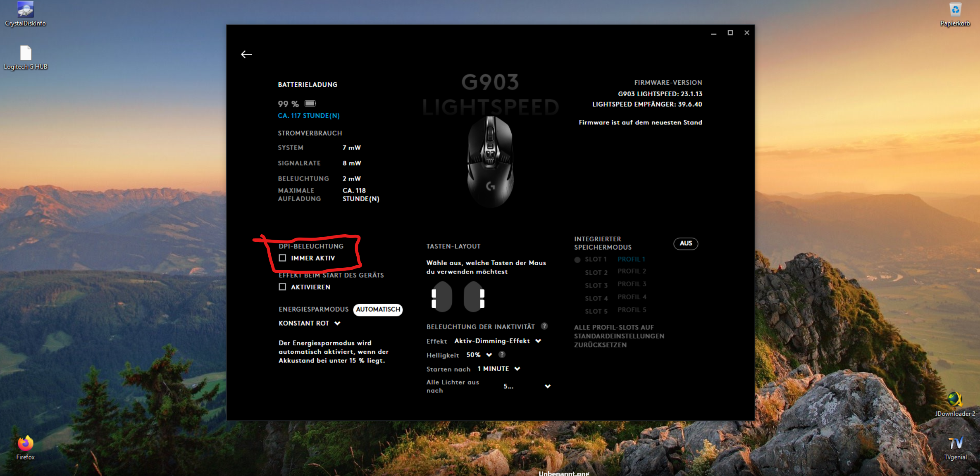Expand the Konstant Rot dropdown
The width and height of the screenshot is (980, 476).
(x=309, y=323)
